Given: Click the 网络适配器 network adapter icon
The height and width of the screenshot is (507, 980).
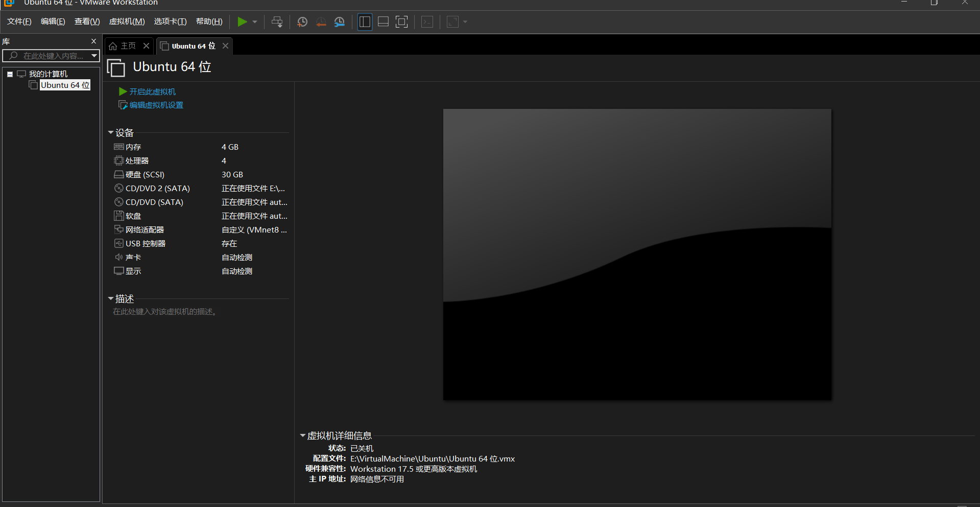Looking at the screenshot, I should (119, 229).
